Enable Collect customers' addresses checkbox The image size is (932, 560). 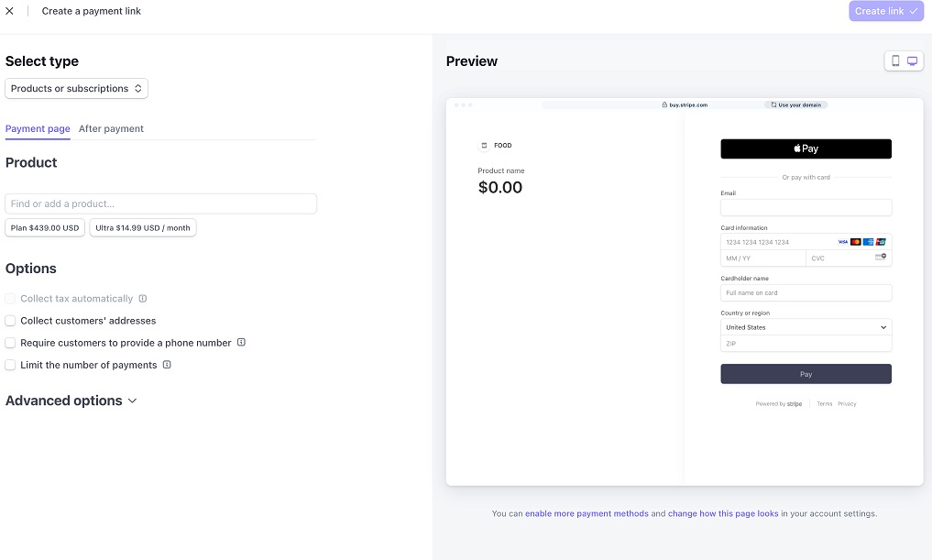11,321
